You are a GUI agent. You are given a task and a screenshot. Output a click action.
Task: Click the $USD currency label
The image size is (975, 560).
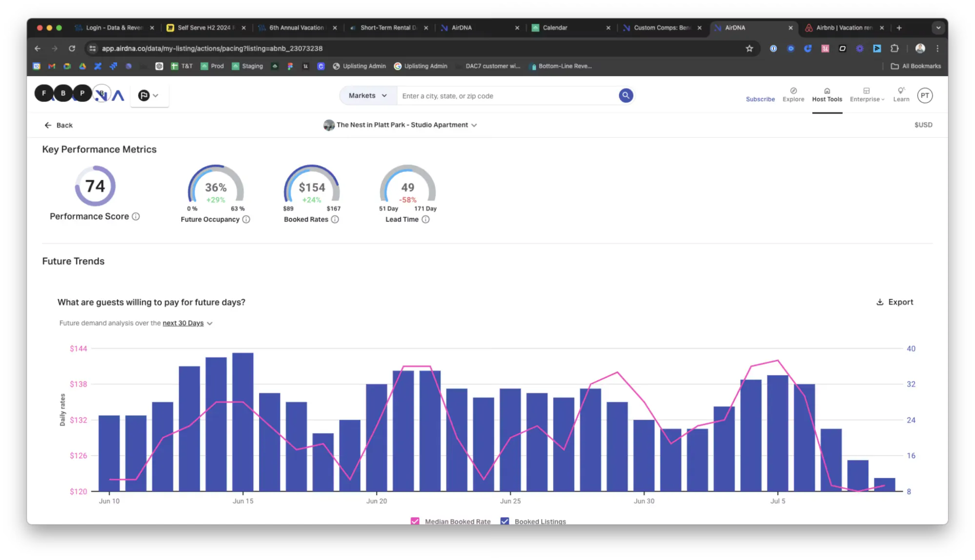[x=923, y=125]
